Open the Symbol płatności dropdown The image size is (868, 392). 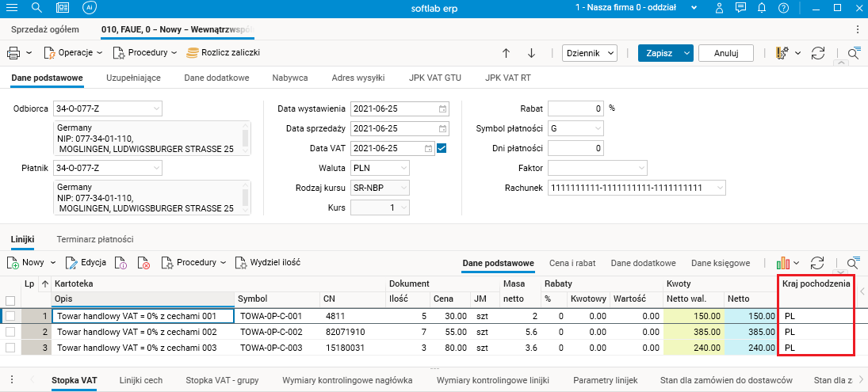(x=598, y=128)
